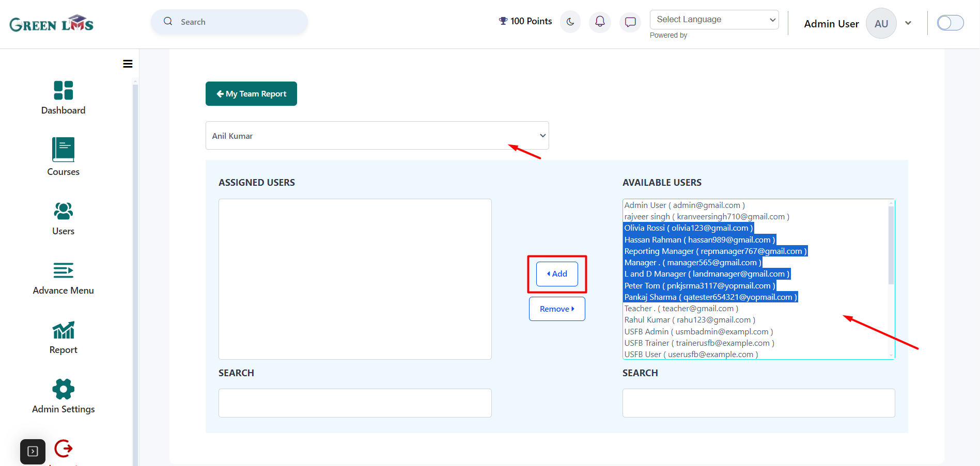Select Peter Tom entry
980x466 pixels.
(699, 286)
